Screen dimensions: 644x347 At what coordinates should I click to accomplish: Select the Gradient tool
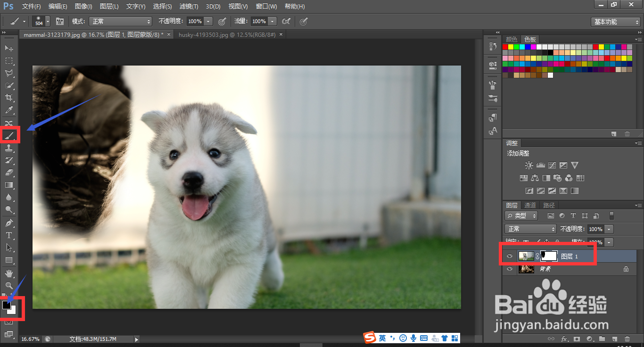click(9, 185)
